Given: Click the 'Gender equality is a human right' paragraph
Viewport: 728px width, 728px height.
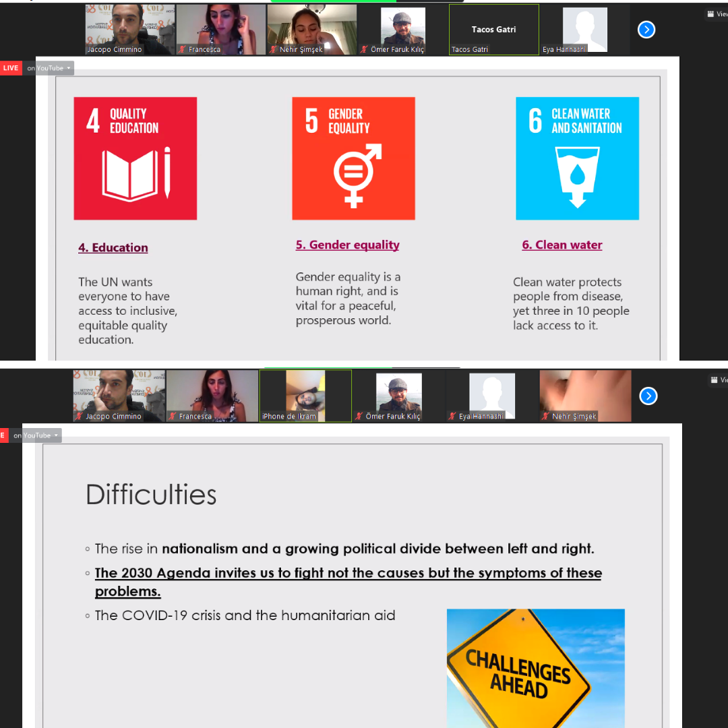Looking at the screenshot, I should 348,299.
